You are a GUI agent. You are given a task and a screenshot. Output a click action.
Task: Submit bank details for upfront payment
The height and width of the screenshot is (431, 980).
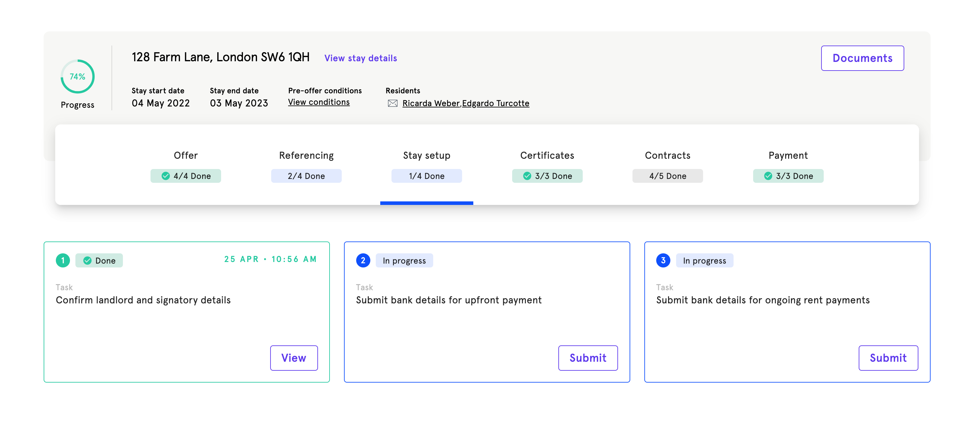588,358
